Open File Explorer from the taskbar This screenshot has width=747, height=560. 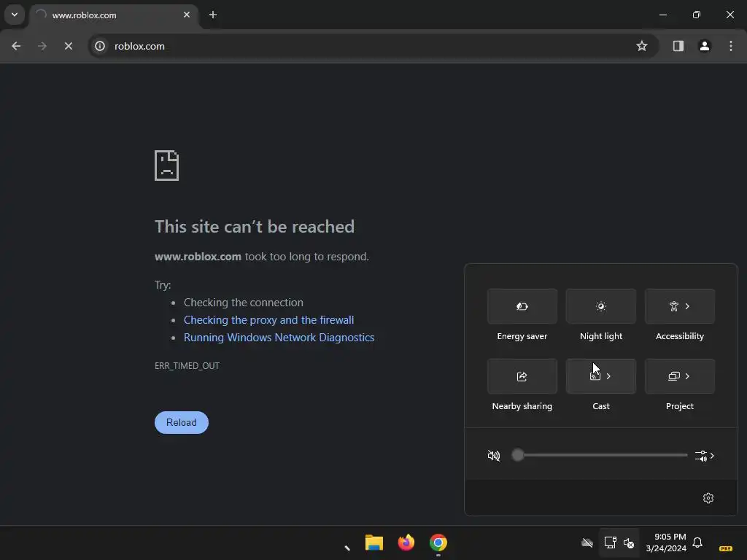[x=374, y=542]
